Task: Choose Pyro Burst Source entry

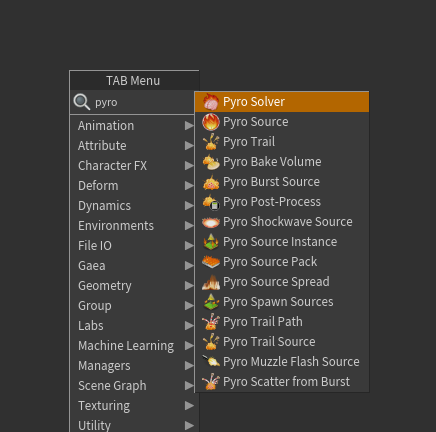Action: click(282, 182)
